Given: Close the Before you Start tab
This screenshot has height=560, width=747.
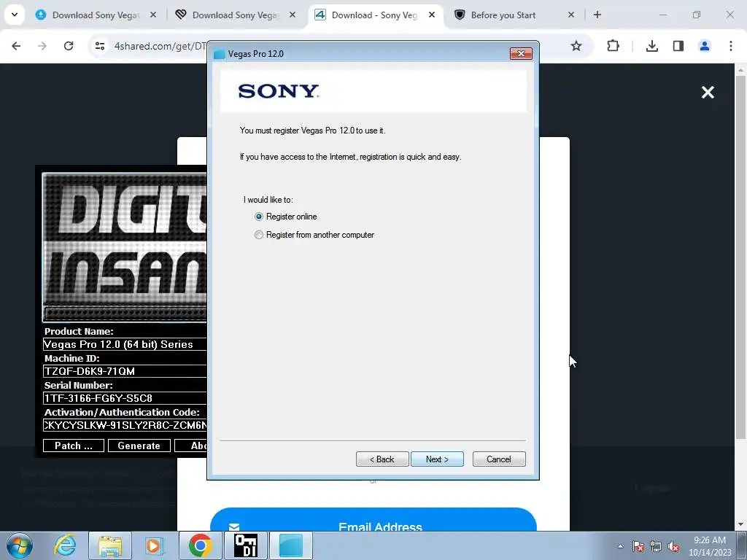Looking at the screenshot, I should click(x=571, y=15).
